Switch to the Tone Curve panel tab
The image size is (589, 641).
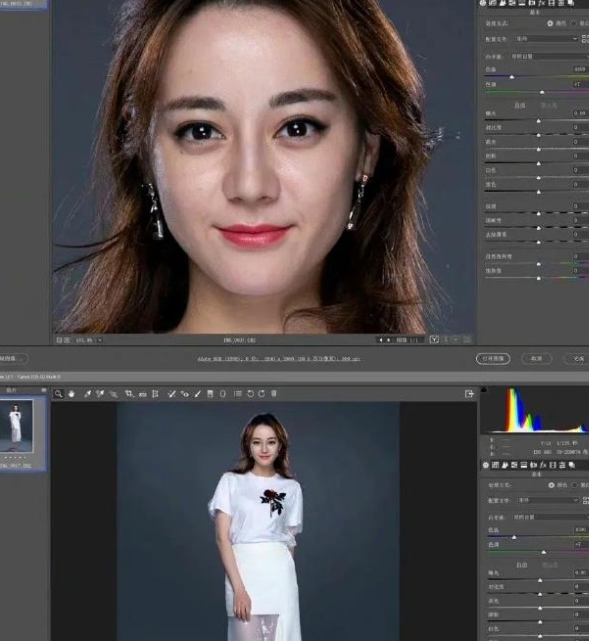495,465
